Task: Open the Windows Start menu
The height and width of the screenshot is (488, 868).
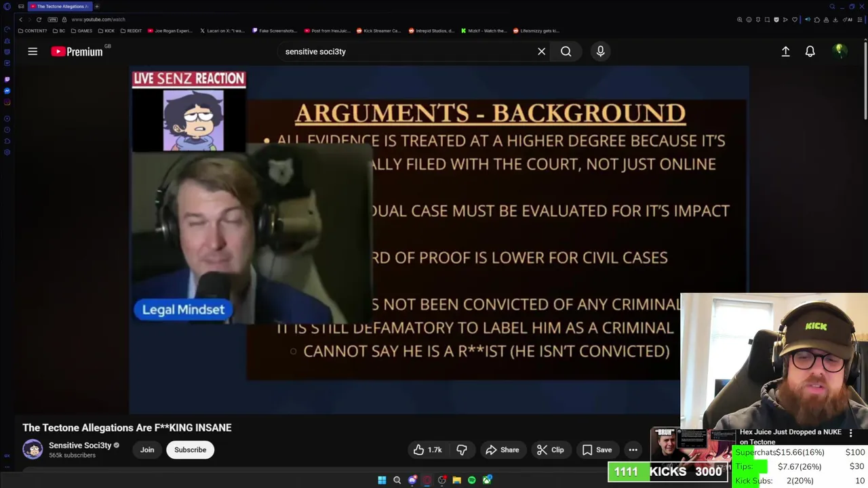Action: click(x=382, y=480)
